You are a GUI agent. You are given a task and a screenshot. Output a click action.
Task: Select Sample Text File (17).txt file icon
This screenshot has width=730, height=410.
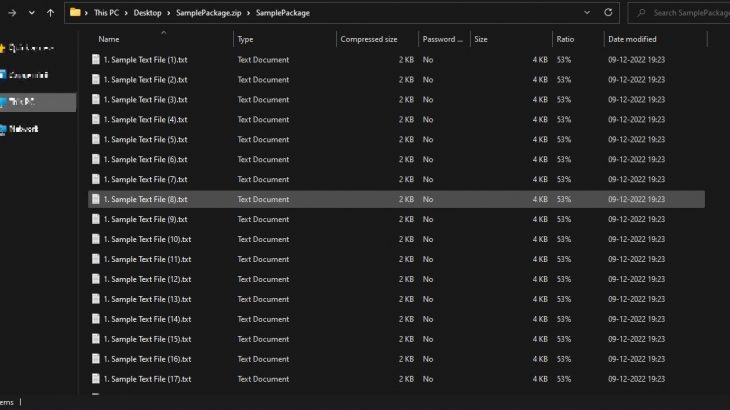click(96, 379)
